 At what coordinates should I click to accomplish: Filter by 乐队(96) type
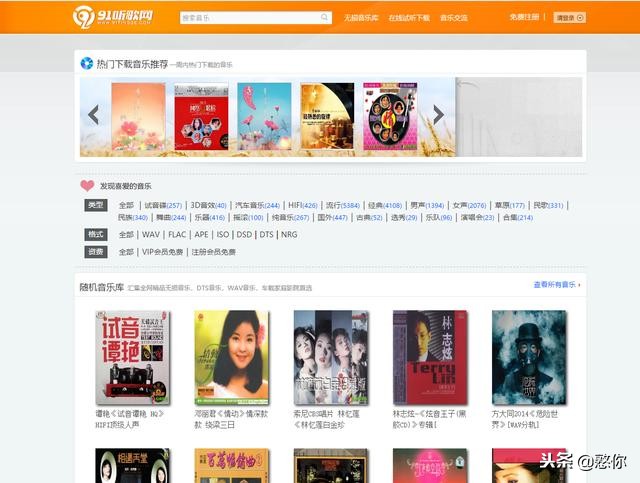(439, 218)
